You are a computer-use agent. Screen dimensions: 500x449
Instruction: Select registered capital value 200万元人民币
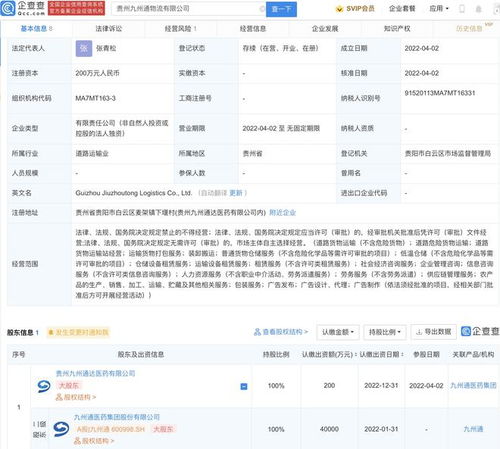click(x=97, y=73)
